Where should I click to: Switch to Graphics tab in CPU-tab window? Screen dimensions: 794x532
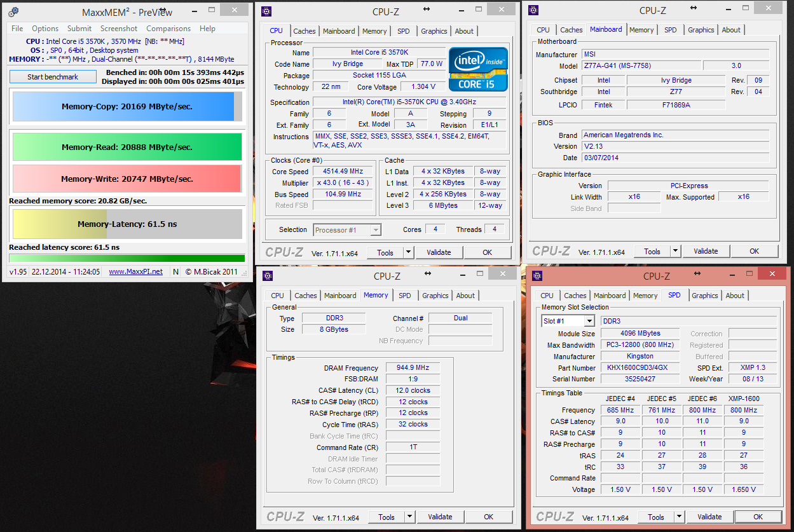(x=434, y=31)
